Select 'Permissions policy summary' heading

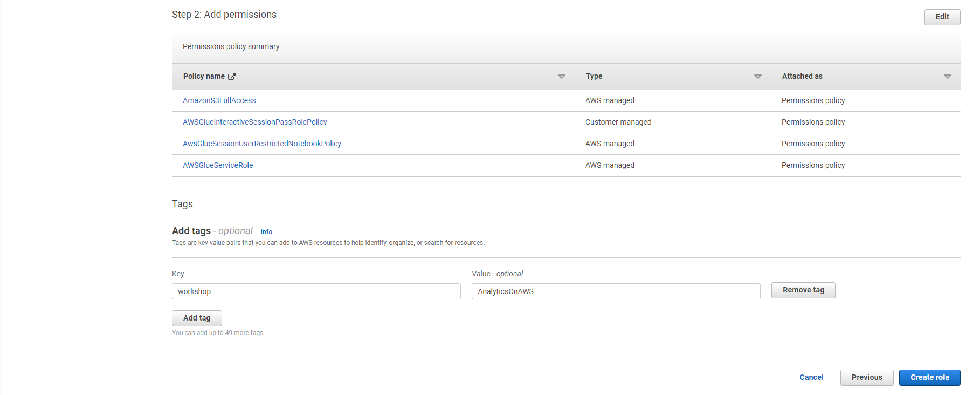pyautogui.click(x=231, y=46)
